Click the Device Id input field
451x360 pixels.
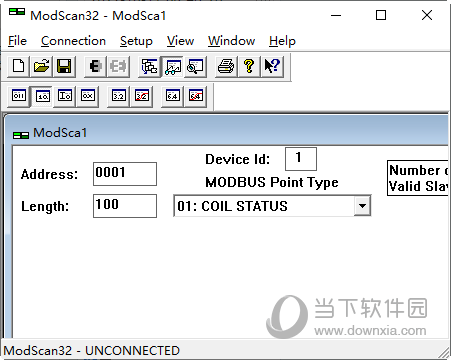pyautogui.click(x=301, y=159)
